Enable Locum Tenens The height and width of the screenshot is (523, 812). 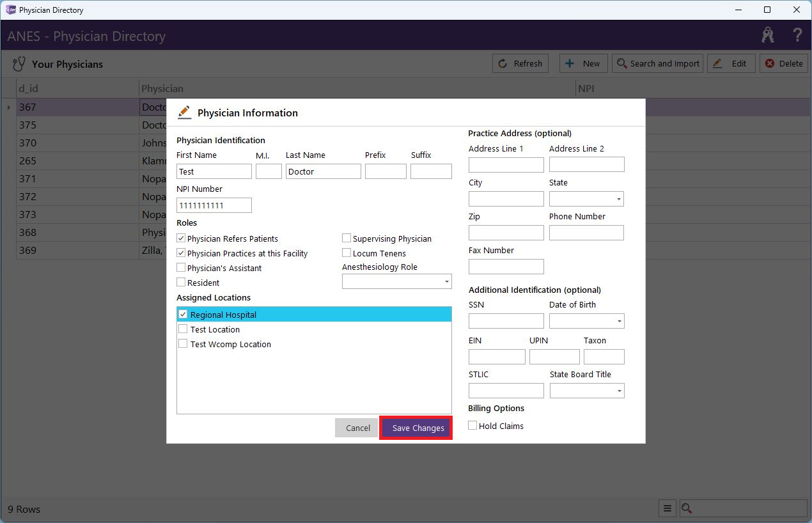click(347, 253)
